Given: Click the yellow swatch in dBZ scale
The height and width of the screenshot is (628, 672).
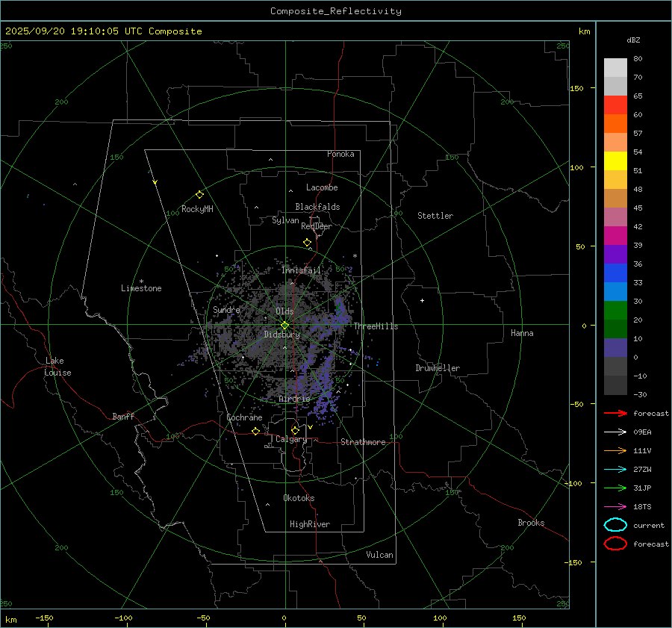Looking at the screenshot, I should click(x=615, y=161).
